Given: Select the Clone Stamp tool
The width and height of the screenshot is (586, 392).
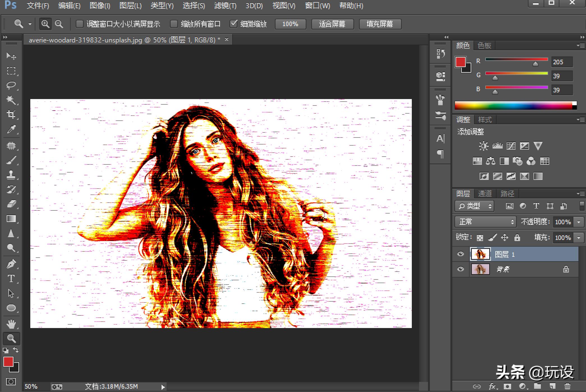Looking at the screenshot, I should click(x=11, y=175).
